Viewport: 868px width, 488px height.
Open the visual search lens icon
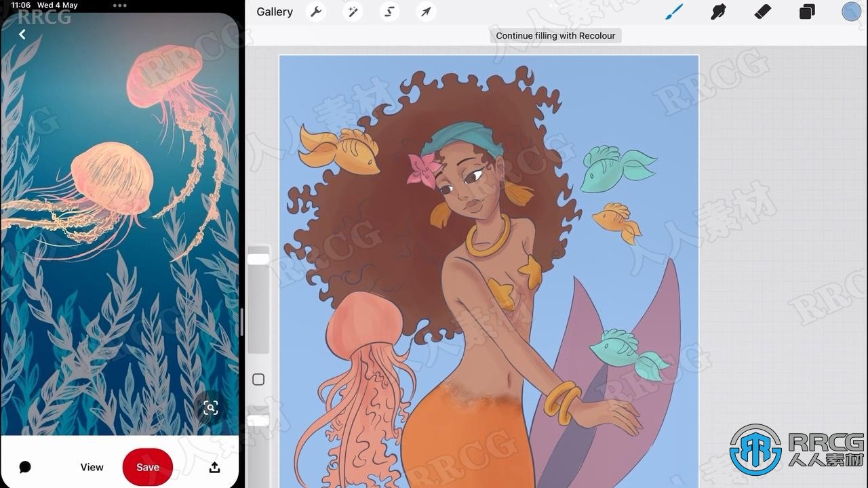point(210,407)
